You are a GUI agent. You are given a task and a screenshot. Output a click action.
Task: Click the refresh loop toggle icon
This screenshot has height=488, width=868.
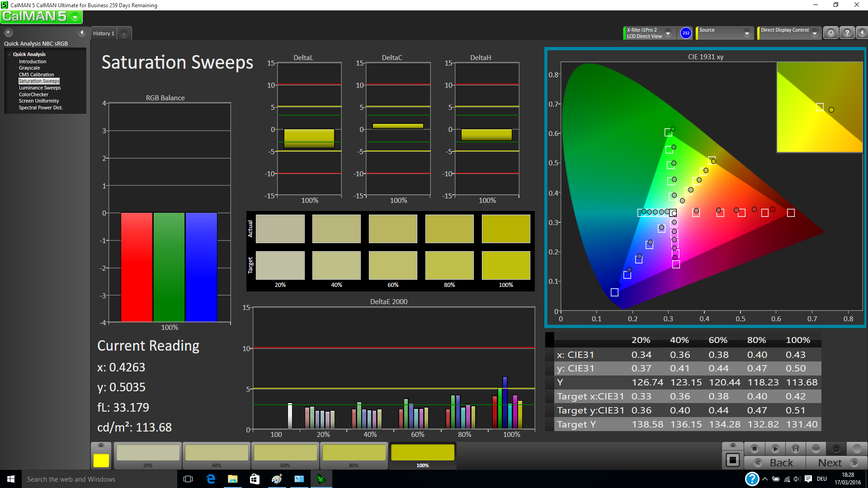point(836,449)
